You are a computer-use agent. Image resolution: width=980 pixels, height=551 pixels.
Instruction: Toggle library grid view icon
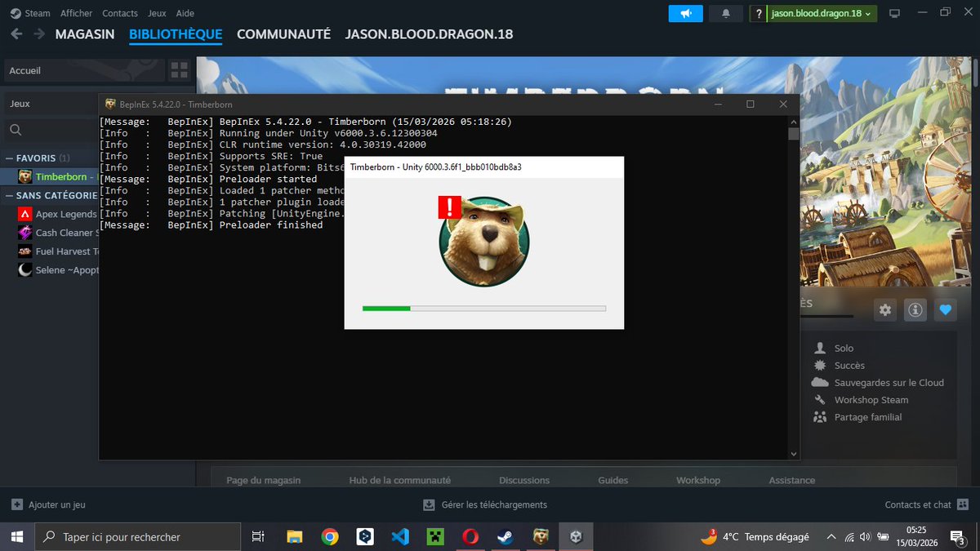tap(180, 70)
